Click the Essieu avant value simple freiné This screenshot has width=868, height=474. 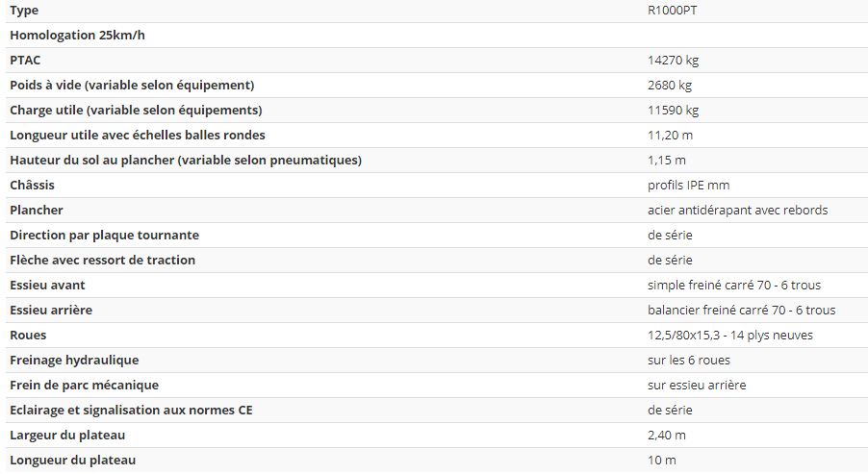(x=733, y=285)
